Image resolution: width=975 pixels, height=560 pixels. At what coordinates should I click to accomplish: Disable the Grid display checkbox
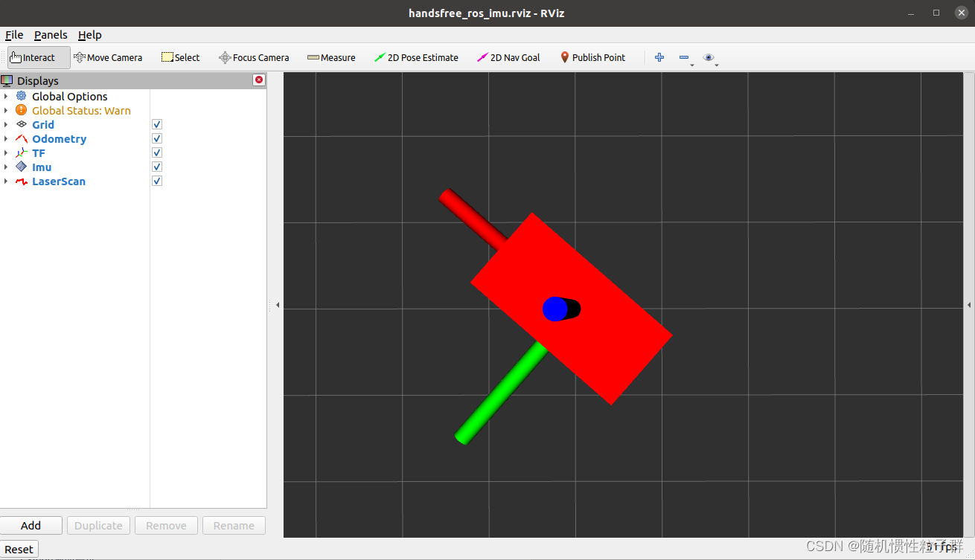tap(156, 124)
